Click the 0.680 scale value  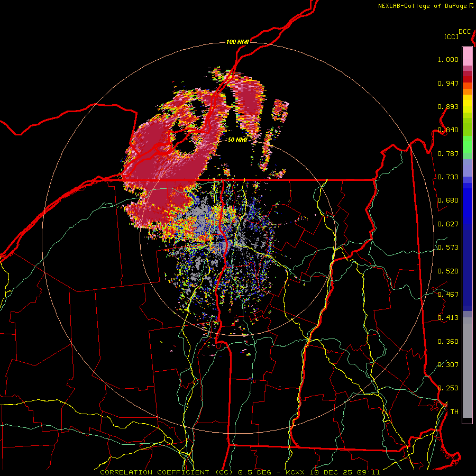[x=448, y=200]
